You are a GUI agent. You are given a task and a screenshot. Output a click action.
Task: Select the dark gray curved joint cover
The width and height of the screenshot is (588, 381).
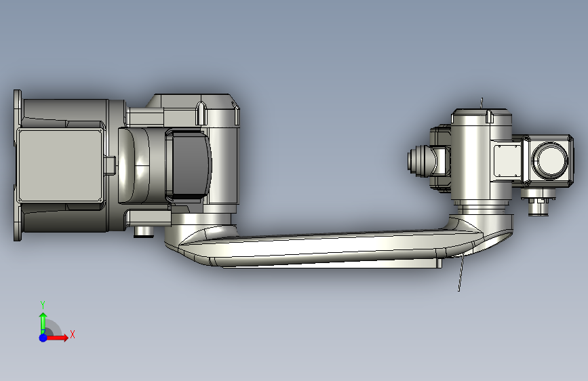click(191, 164)
